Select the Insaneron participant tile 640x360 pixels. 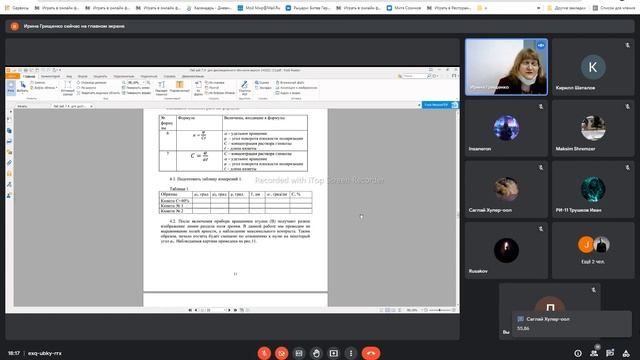pyautogui.click(x=506, y=128)
